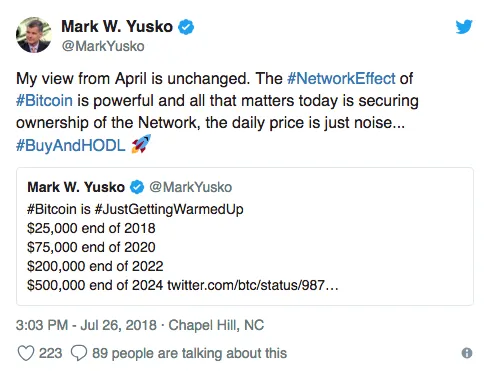Screen dimensions: 491x371
Task: Open the #NetworkEffect hashtag
Action: coord(341,79)
